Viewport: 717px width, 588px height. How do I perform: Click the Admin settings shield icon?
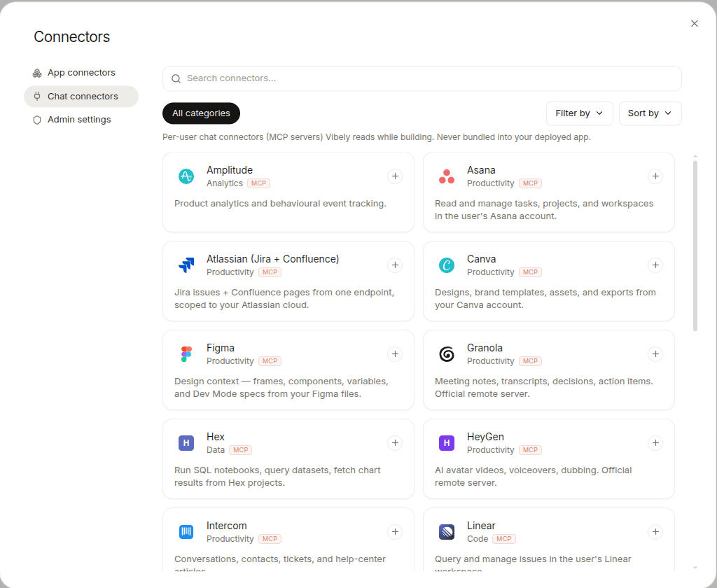tap(37, 120)
